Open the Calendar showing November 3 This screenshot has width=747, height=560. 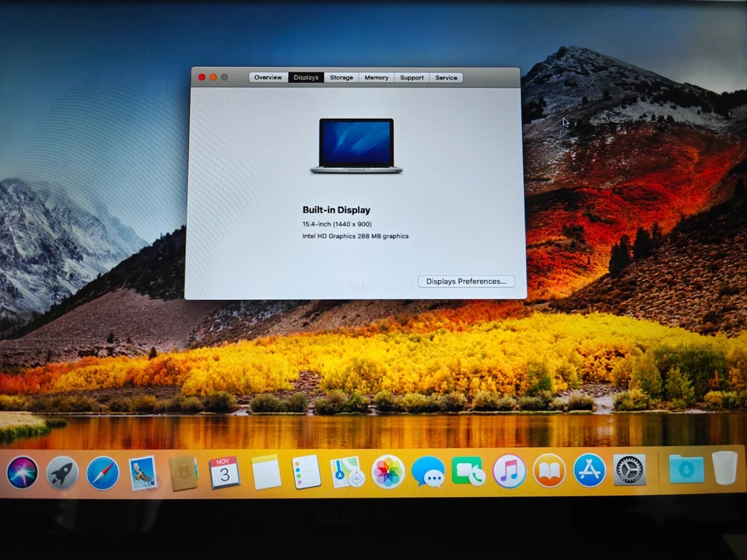click(224, 471)
